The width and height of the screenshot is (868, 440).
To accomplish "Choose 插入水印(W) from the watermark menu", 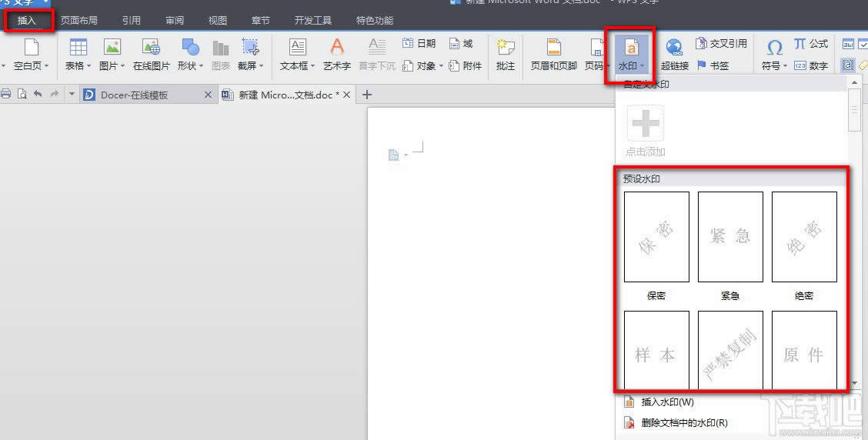I will click(x=667, y=402).
